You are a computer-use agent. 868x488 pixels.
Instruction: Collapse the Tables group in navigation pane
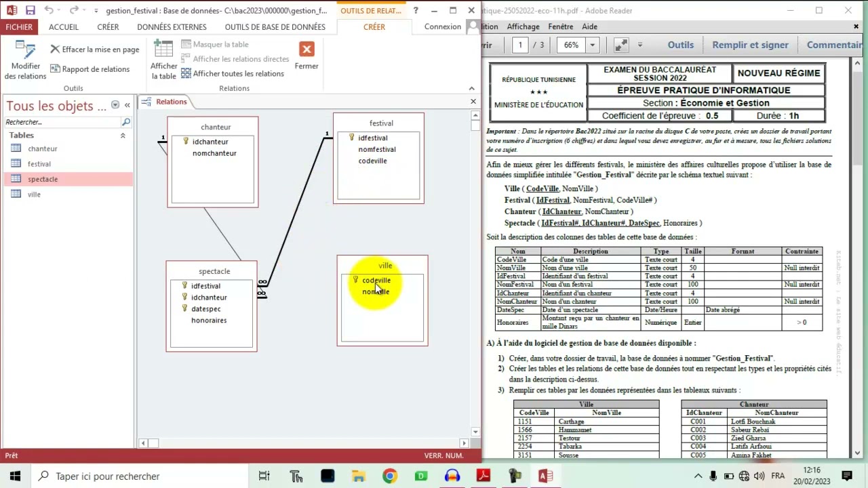pos(123,136)
